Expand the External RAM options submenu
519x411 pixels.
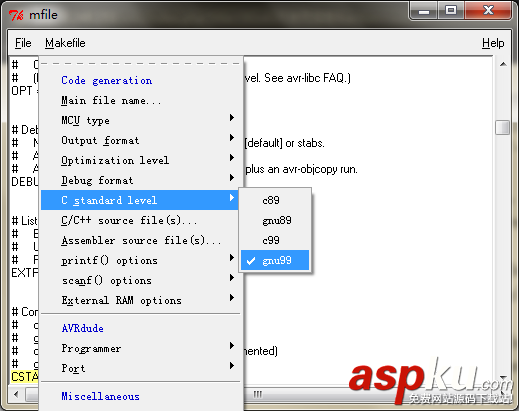(140, 300)
